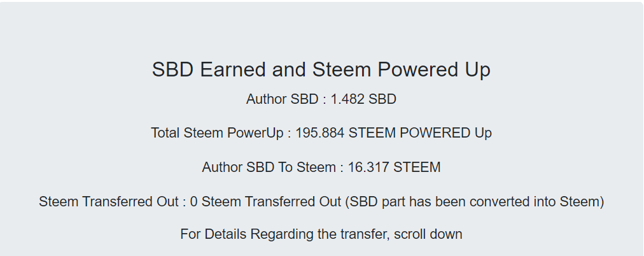644x256 pixels.
Task: Click the 'Author SBD To Steem' label
Action: pyautogui.click(x=269, y=167)
